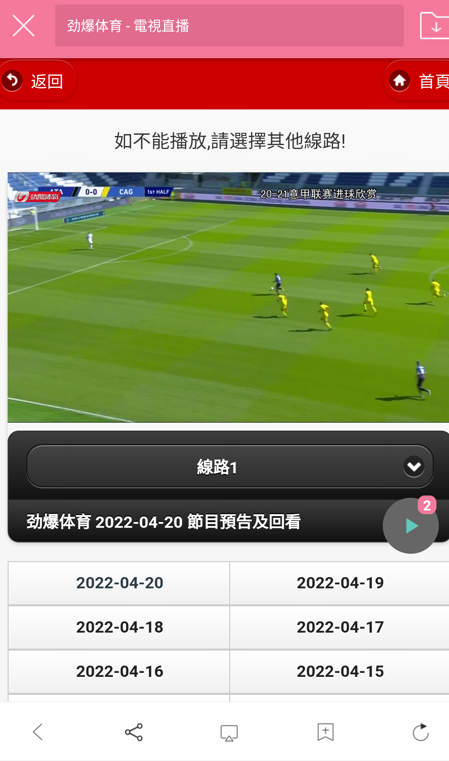
Task: Click the home house icon
Action: click(399, 81)
